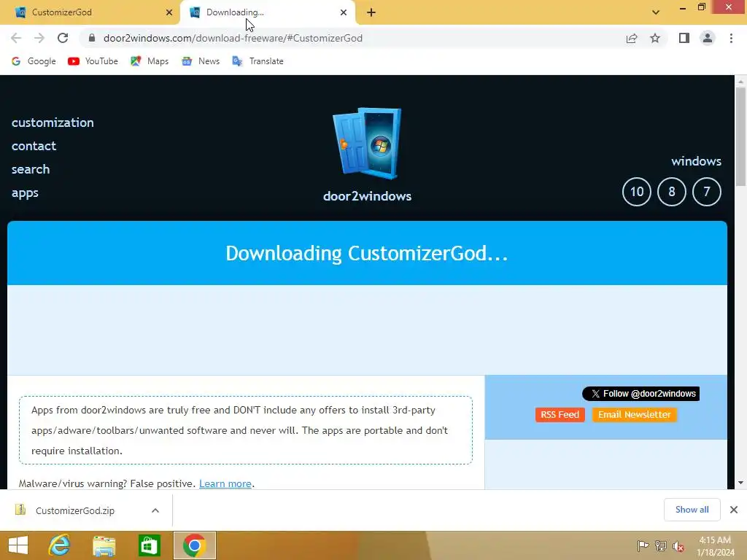Share this page icon in address bar
The height and width of the screenshot is (560, 747).
632,38
